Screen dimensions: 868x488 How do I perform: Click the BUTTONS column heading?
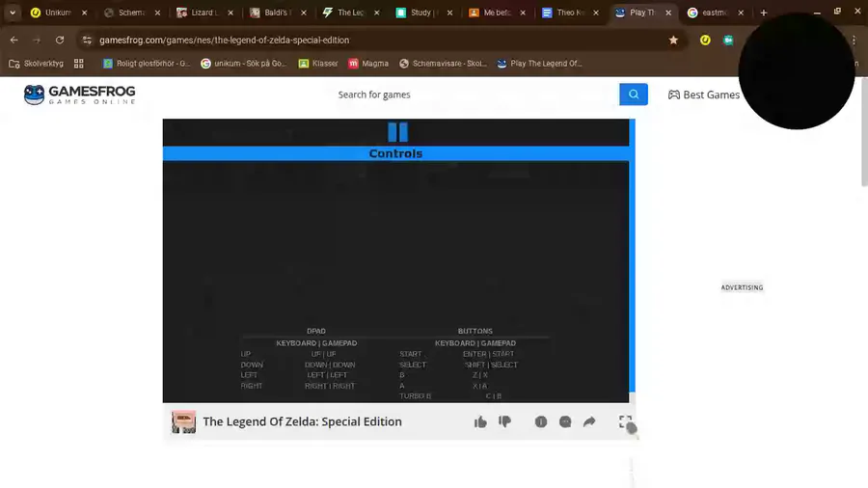475,331
